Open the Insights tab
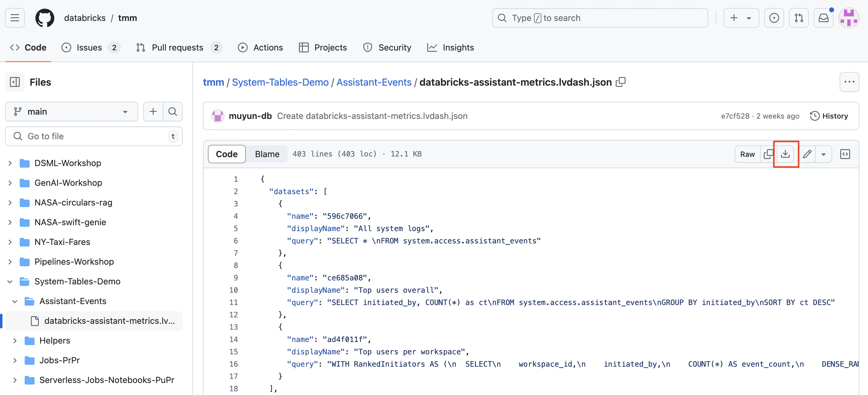This screenshot has height=395, width=868. click(x=451, y=47)
